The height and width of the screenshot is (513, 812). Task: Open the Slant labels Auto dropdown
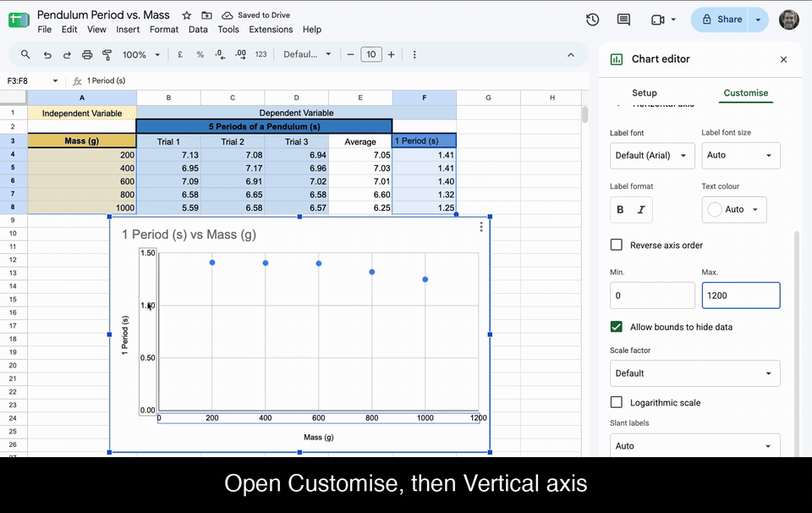click(695, 445)
